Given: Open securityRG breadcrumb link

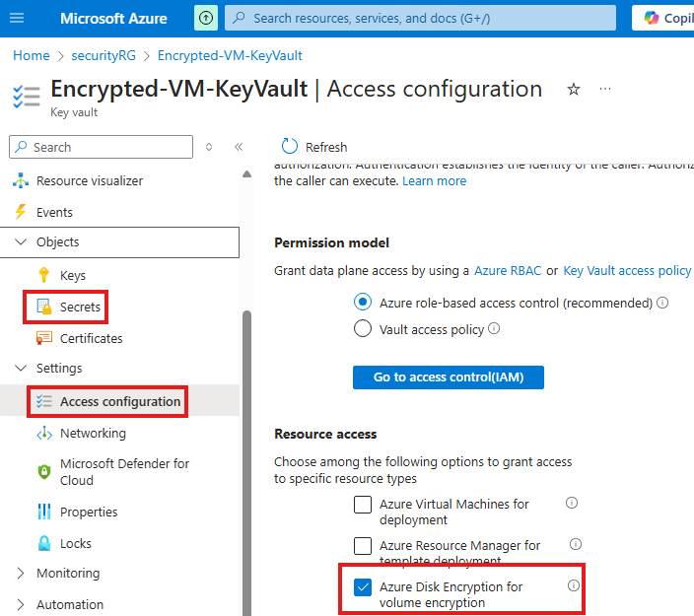Looking at the screenshot, I should [x=104, y=56].
